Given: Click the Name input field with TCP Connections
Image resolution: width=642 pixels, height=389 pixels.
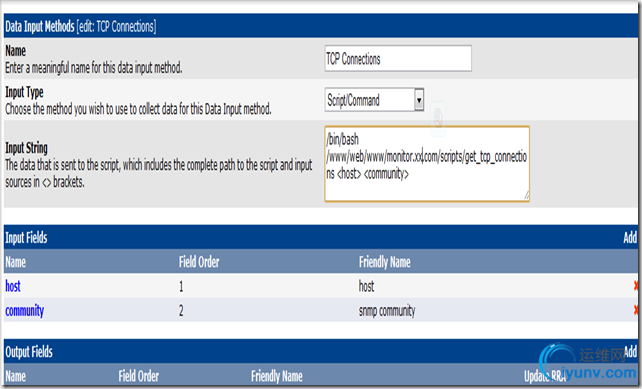Looking at the screenshot, I should point(398,59).
